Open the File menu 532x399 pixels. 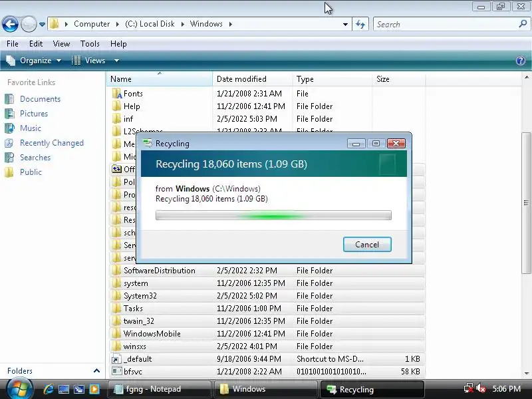pyautogui.click(x=13, y=44)
